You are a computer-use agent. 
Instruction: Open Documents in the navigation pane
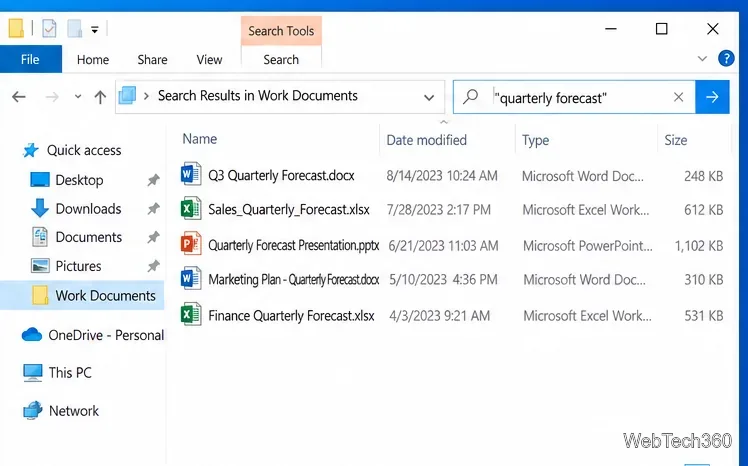point(89,237)
